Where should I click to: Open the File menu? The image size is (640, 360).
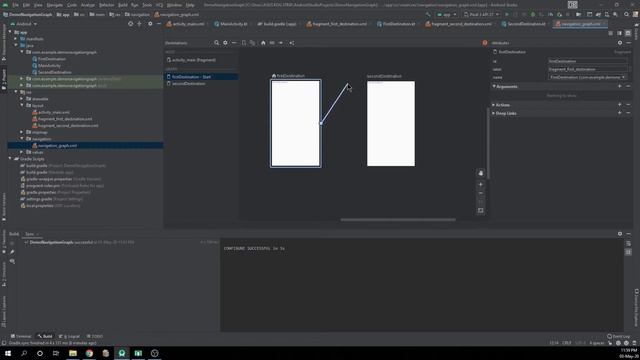(16, 5)
